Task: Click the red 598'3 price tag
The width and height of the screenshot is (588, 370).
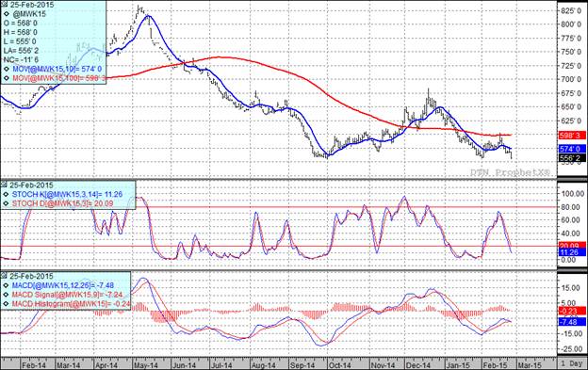Action: coord(572,136)
